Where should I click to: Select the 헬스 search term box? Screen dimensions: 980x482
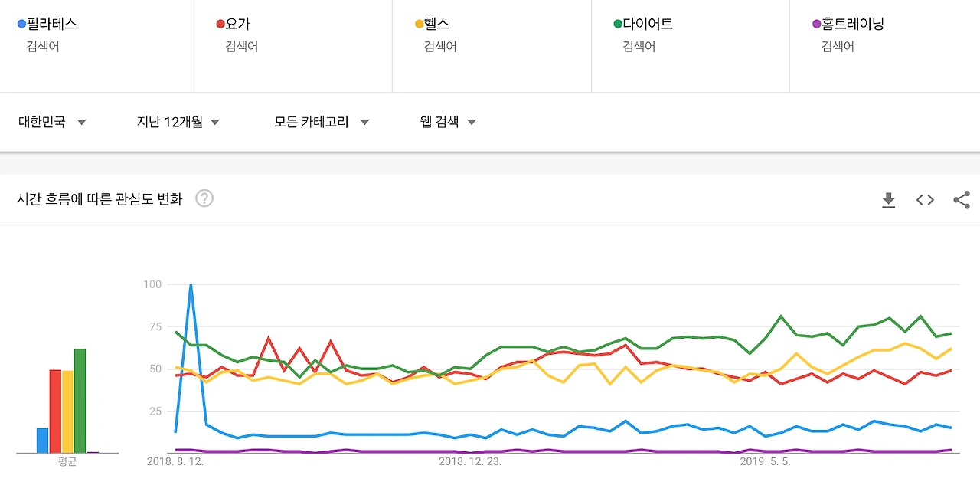(492, 46)
